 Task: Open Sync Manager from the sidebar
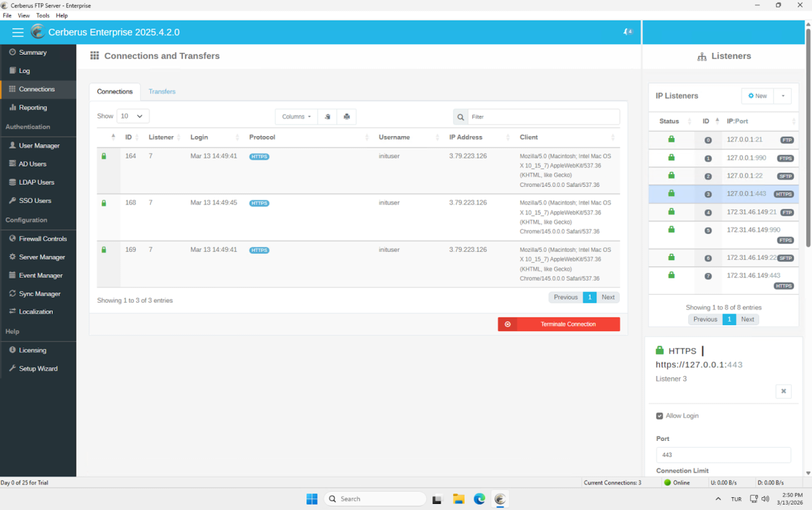point(39,294)
